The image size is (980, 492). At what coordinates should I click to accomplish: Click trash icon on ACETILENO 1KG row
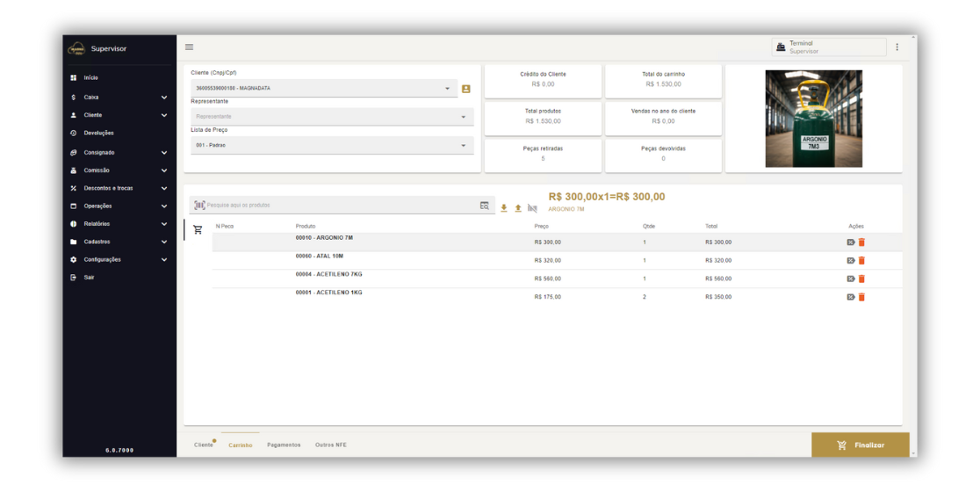point(861,297)
